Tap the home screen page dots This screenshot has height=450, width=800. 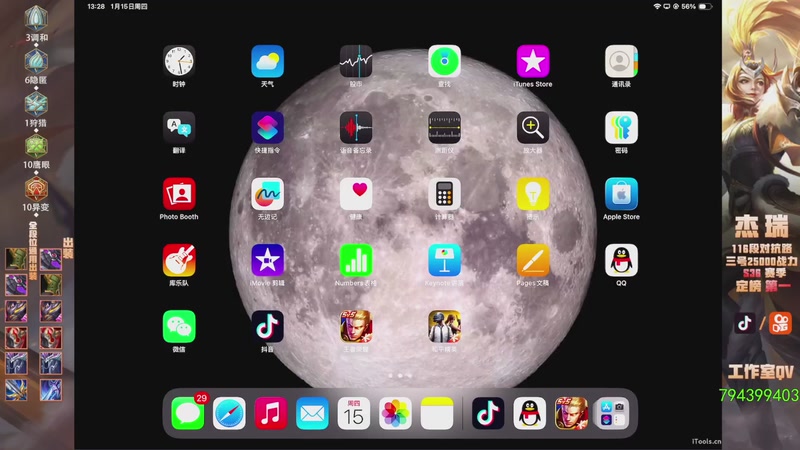click(x=400, y=376)
